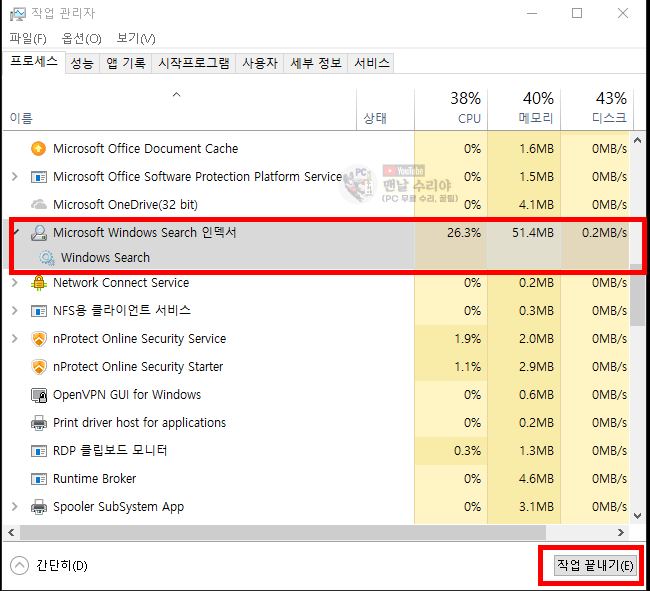The width and height of the screenshot is (650, 591).
Task: Click the 0.2MB/s disk value of Search indexer
Action: (x=604, y=233)
